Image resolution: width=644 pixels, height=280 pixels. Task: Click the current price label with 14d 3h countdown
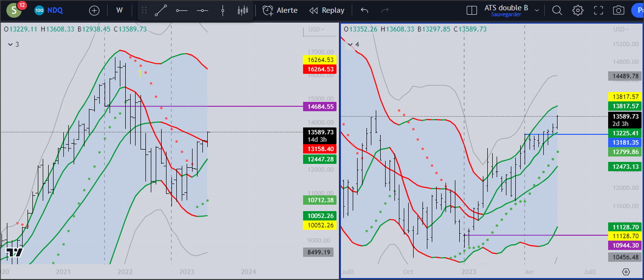tap(320, 136)
